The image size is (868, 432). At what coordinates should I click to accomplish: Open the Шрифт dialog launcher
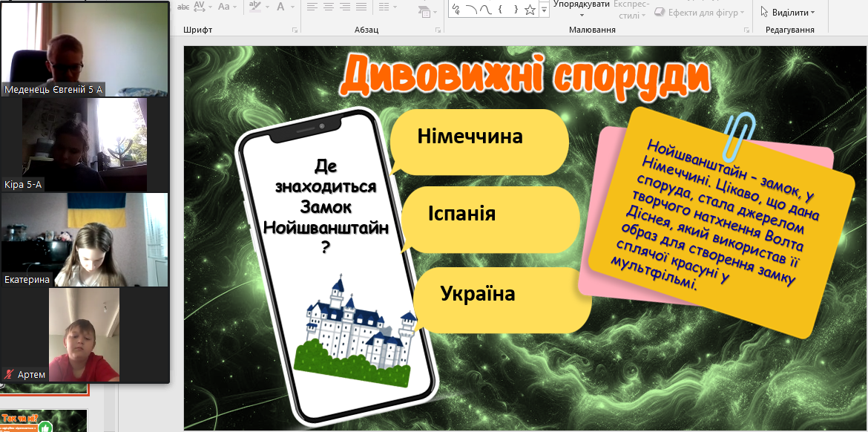295,30
